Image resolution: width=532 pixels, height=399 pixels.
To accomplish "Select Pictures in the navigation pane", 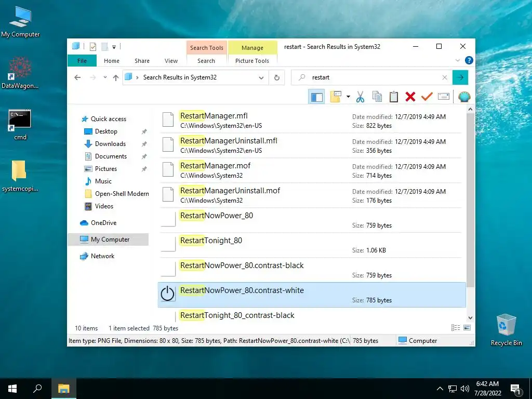I will click(105, 169).
